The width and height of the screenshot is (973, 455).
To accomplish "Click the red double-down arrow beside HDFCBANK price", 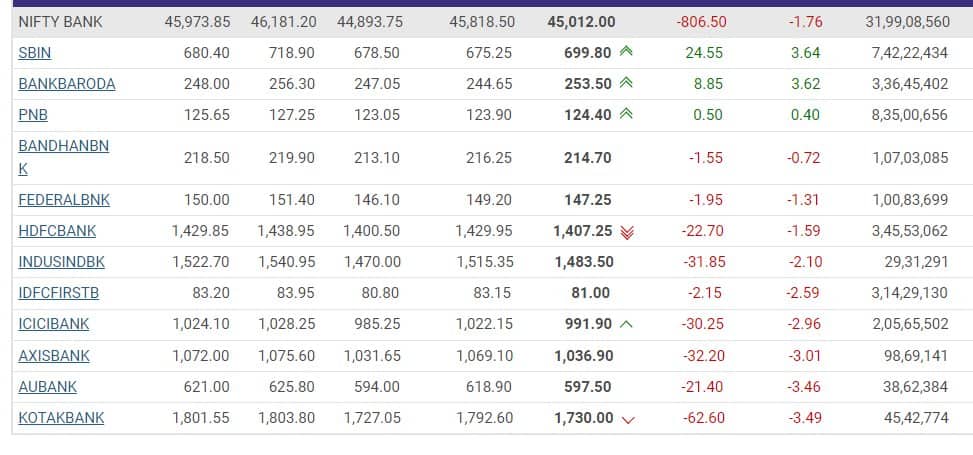I will (627, 232).
